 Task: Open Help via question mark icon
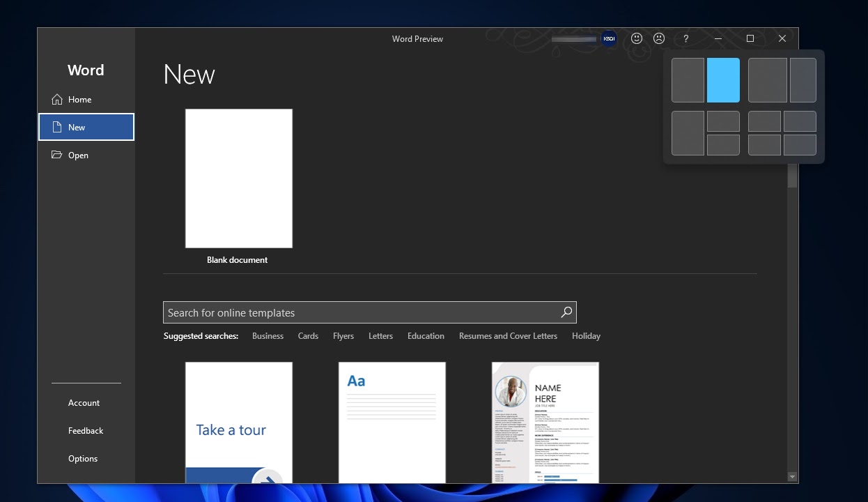(x=685, y=39)
